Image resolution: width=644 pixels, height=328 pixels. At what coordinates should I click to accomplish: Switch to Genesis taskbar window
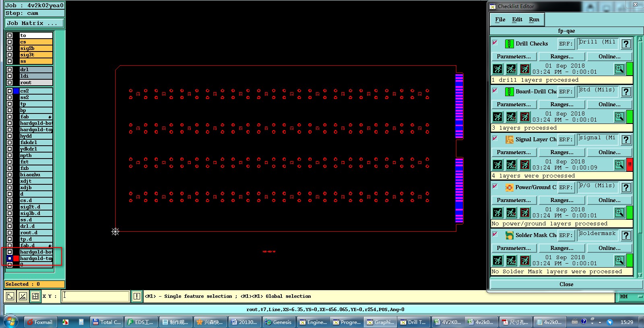(x=279, y=322)
